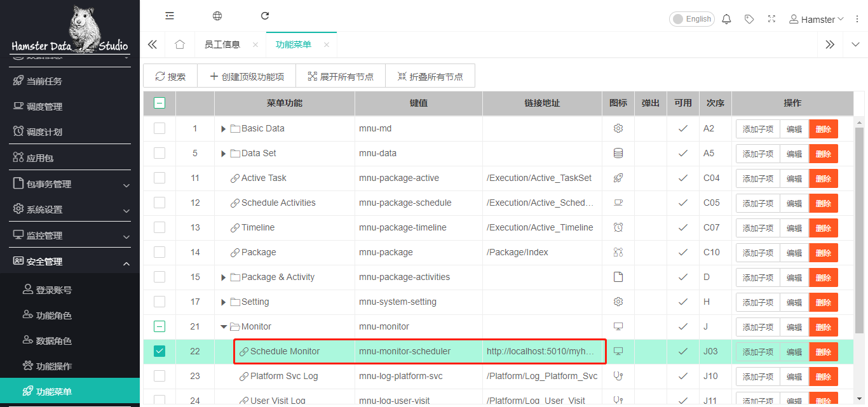Click the refresh icon in top bar
Viewport: 868px width, 407px height.
265,16
